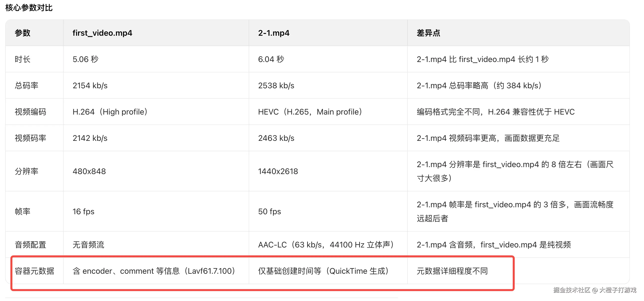
Task: Click the 2538 kb/s bitrate cell
Action: [x=276, y=86]
